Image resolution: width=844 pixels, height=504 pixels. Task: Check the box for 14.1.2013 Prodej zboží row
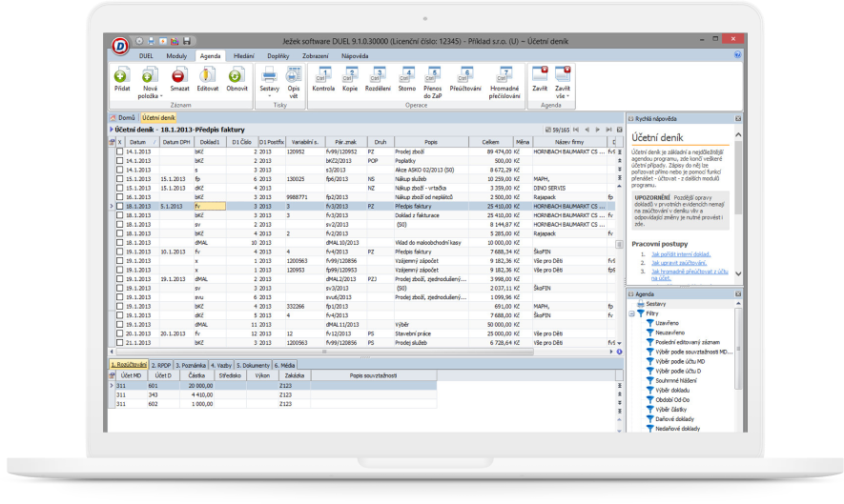coord(119,151)
